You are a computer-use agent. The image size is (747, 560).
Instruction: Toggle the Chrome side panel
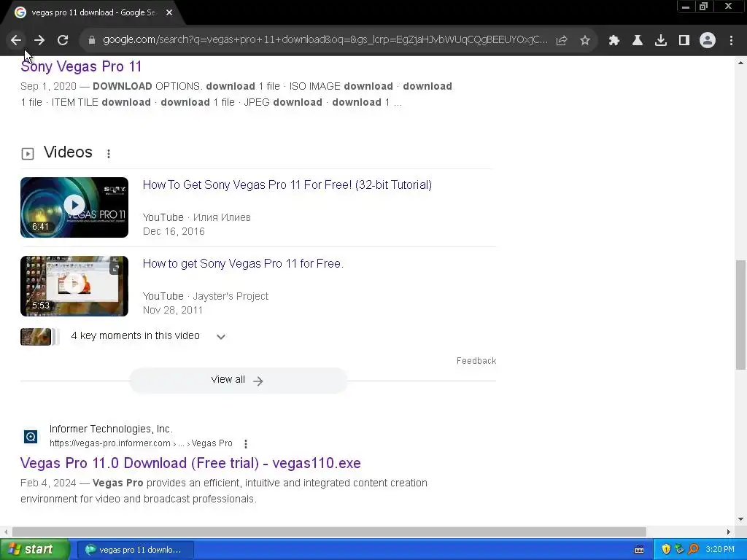tap(684, 41)
